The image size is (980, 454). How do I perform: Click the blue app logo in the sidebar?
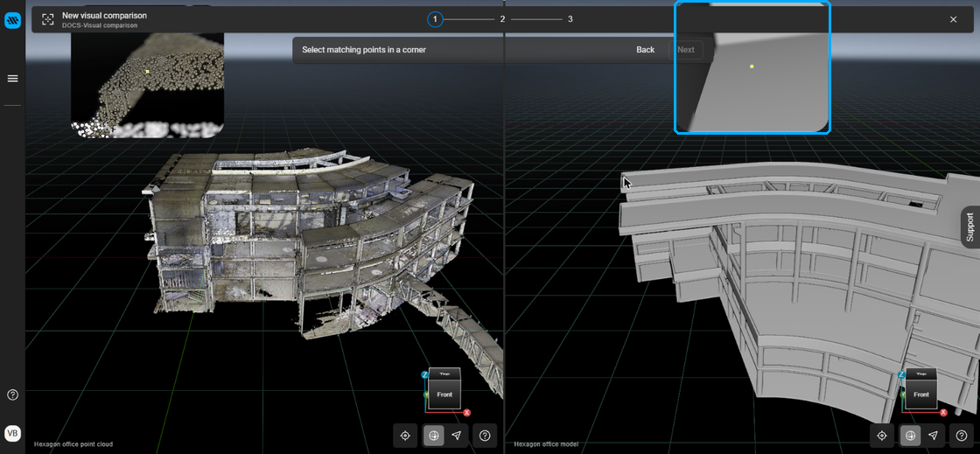tap(12, 21)
